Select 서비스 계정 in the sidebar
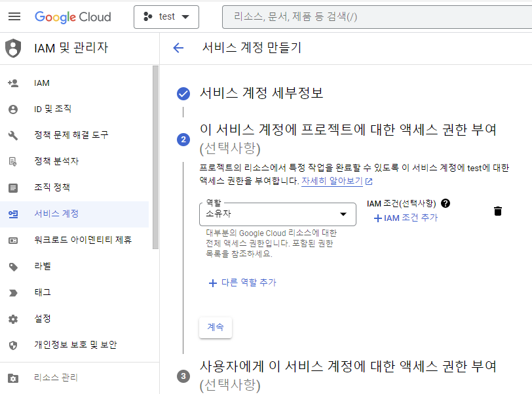 74,214
